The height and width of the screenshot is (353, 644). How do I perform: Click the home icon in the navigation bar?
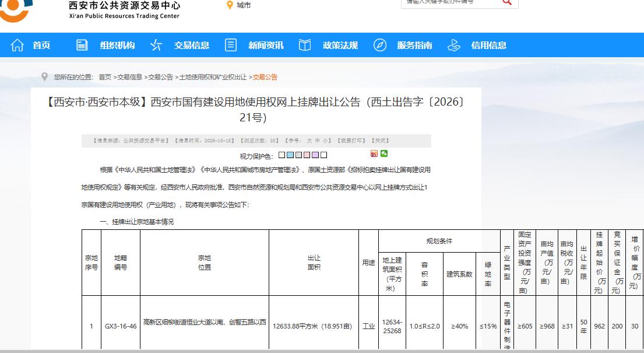[x=17, y=45]
